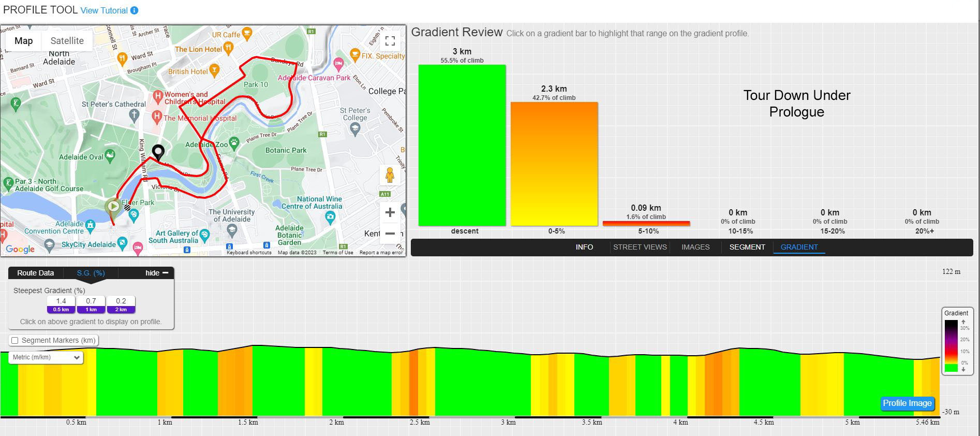Switch map to Map view
Viewport: 980px width, 436px height.
(24, 41)
